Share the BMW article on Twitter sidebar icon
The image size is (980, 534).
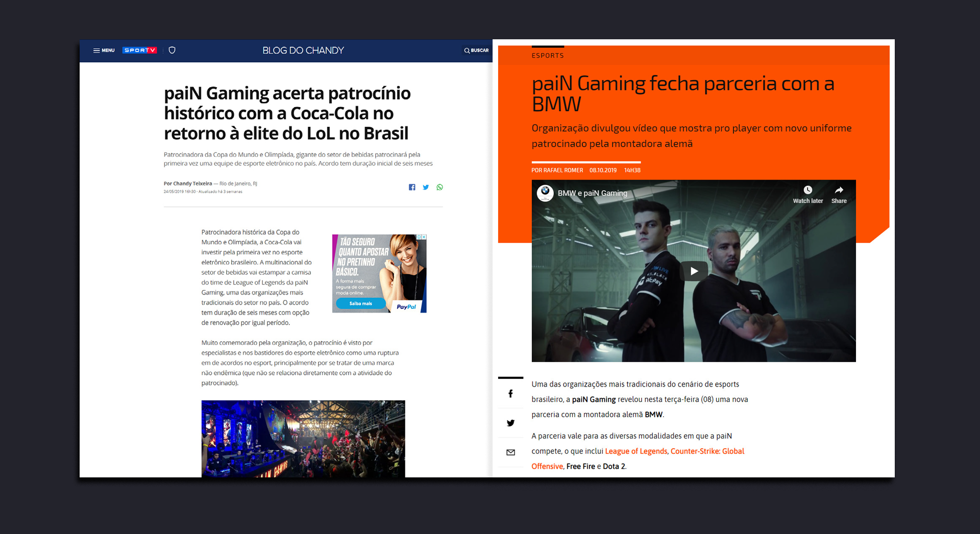[x=510, y=423]
